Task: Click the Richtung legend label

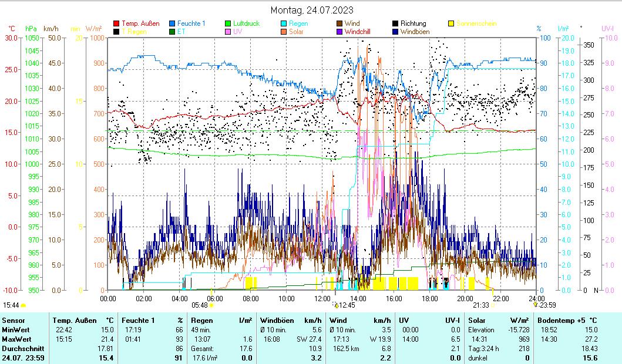Action: point(413,23)
